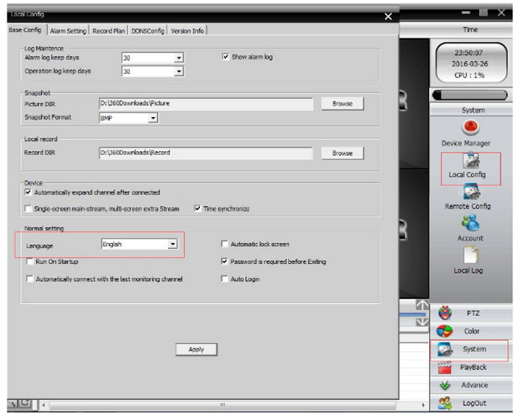The height and width of the screenshot is (420, 519).
Task: Toggle Time synchronize checkbox
Action: click(198, 209)
